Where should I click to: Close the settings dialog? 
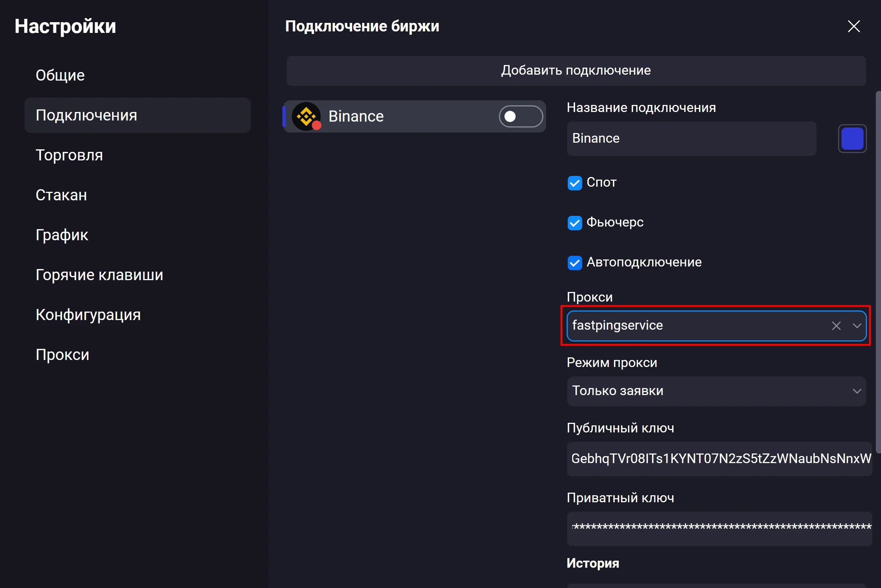coord(854,26)
